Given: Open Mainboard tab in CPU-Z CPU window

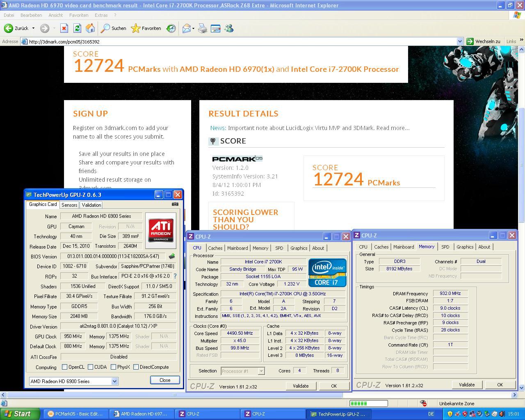Looking at the screenshot, I should (x=237, y=248).
